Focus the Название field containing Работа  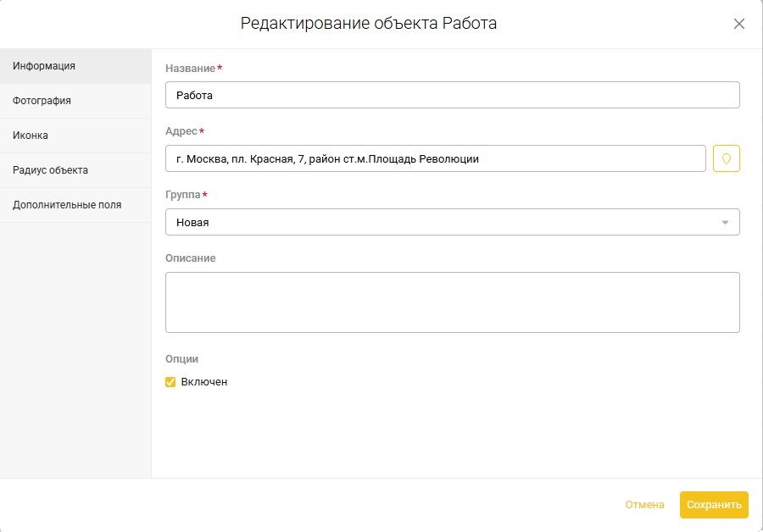[453, 95]
